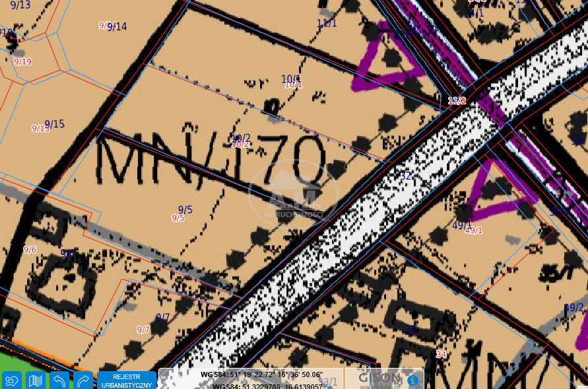Open the folded map layers icon
The image size is (588, 389).
pos(36,380)
